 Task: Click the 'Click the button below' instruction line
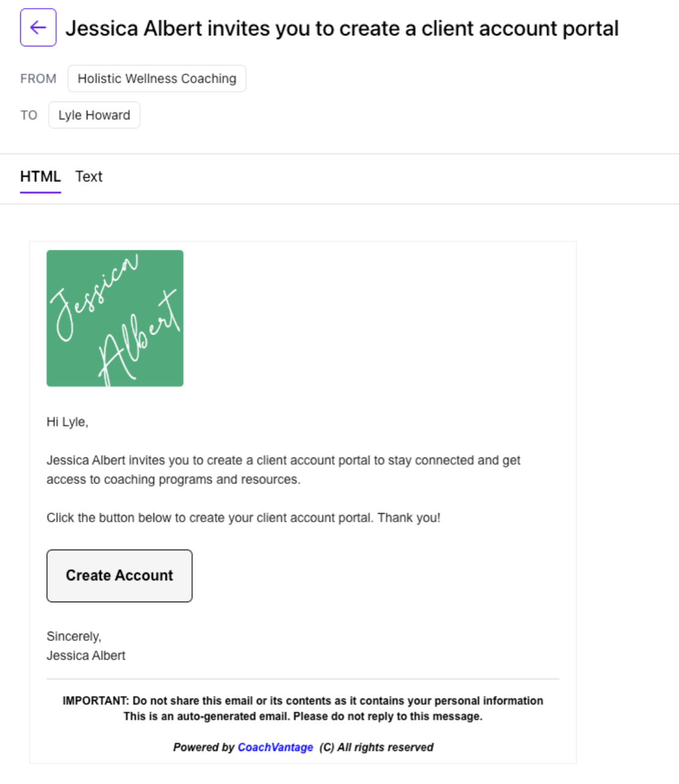click(243, 518)
